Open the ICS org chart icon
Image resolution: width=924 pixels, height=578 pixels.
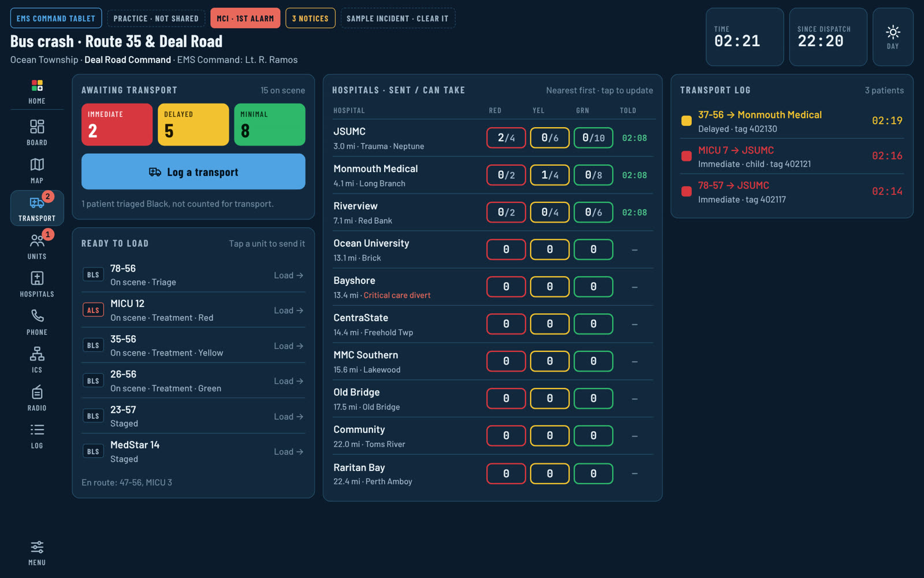[37, 360]
